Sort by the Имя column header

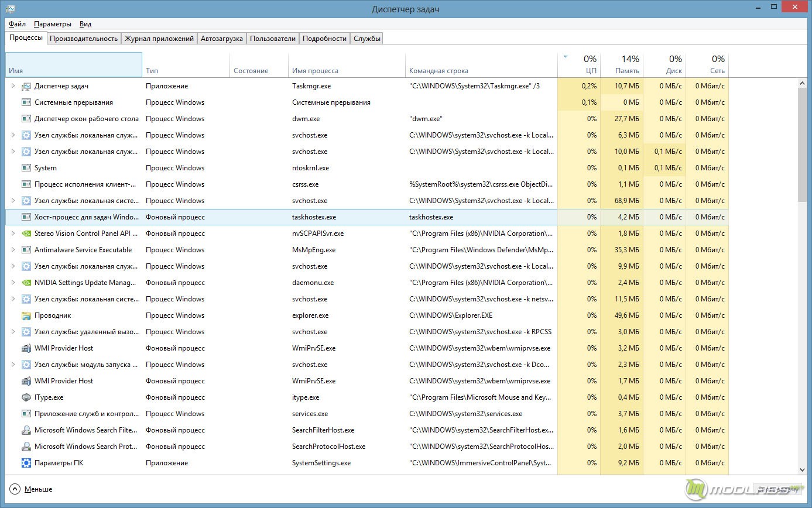point(74,65)
